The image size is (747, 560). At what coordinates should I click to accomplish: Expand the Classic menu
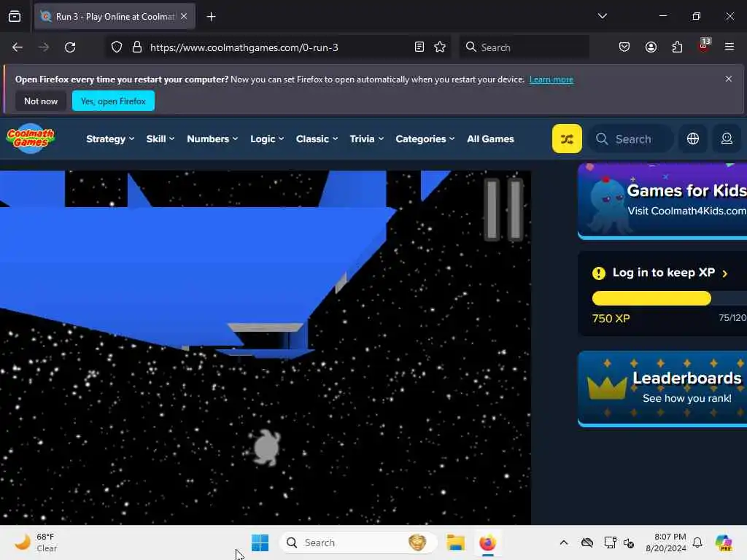[317, 139]
